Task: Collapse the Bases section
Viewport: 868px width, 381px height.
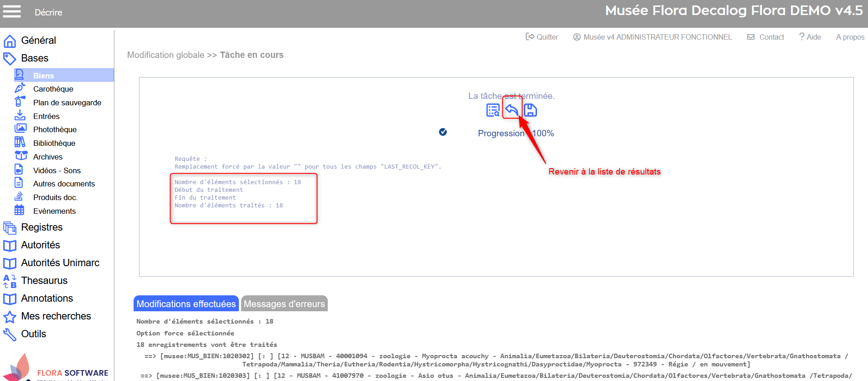Action: pos(35,58)
